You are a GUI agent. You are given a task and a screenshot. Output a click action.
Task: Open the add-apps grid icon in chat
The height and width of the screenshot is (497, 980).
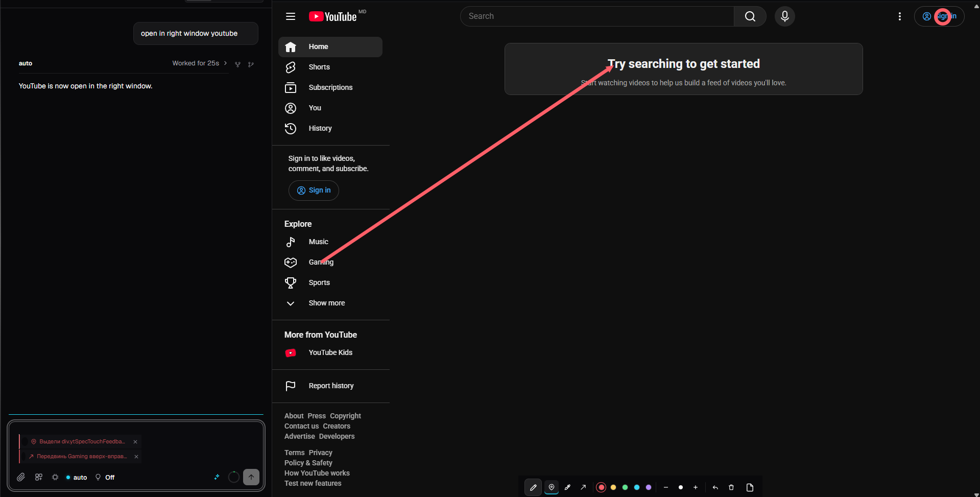click(x=38, y=477)
